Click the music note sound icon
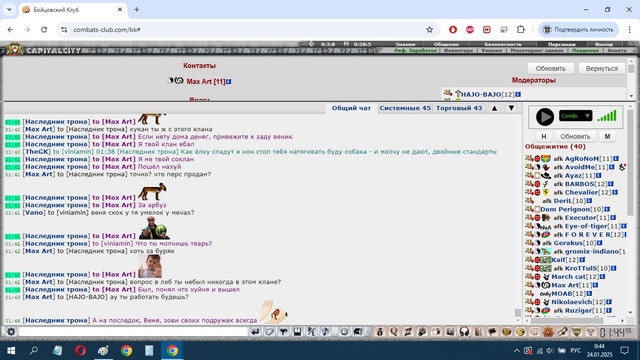Screen dimensions: 640x360 (x=325, y=332)
